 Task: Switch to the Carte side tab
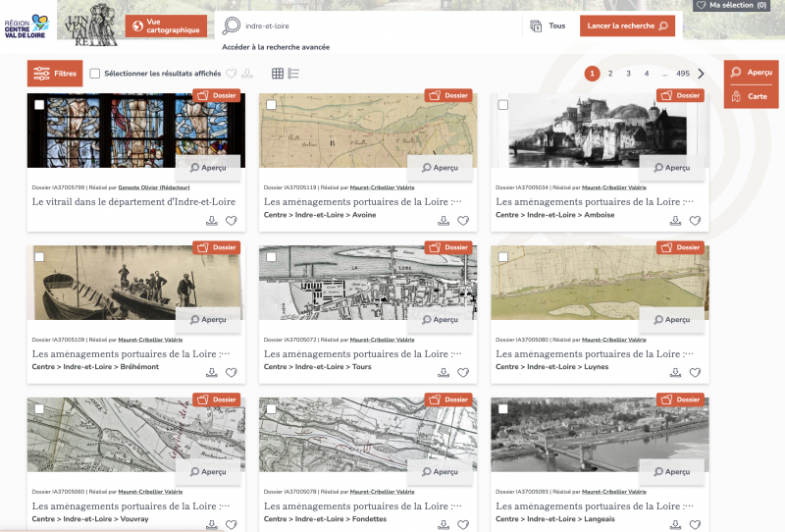(751, 97)
